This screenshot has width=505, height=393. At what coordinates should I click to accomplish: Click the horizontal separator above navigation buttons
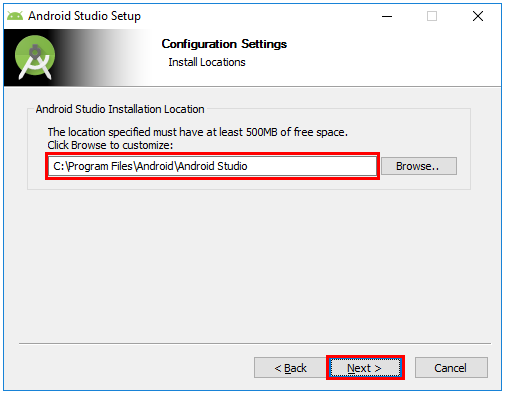255,343
